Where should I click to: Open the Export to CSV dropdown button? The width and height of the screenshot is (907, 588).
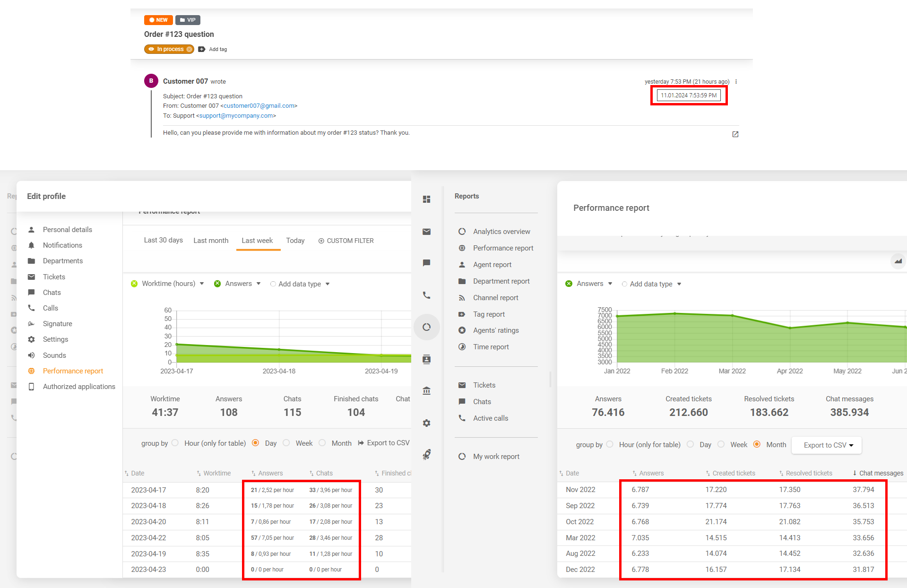coord(826,445)
